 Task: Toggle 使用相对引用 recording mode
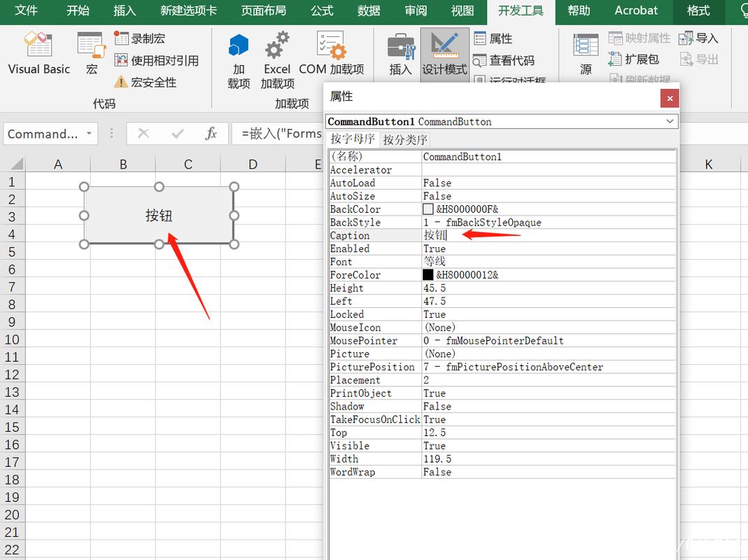pos(158,59)
